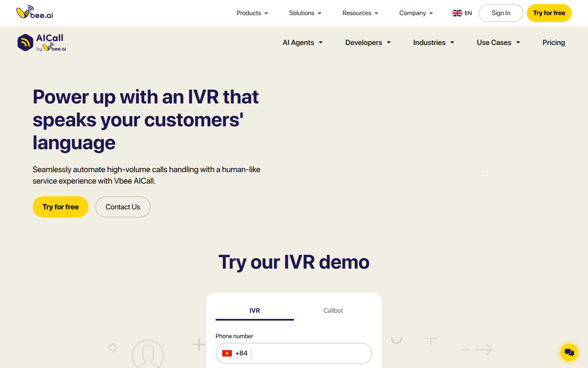This screenshot has width=588, height=368.
Task: Click the AICall logo icon
Action: pyautogui.click(x=25, y=43)
